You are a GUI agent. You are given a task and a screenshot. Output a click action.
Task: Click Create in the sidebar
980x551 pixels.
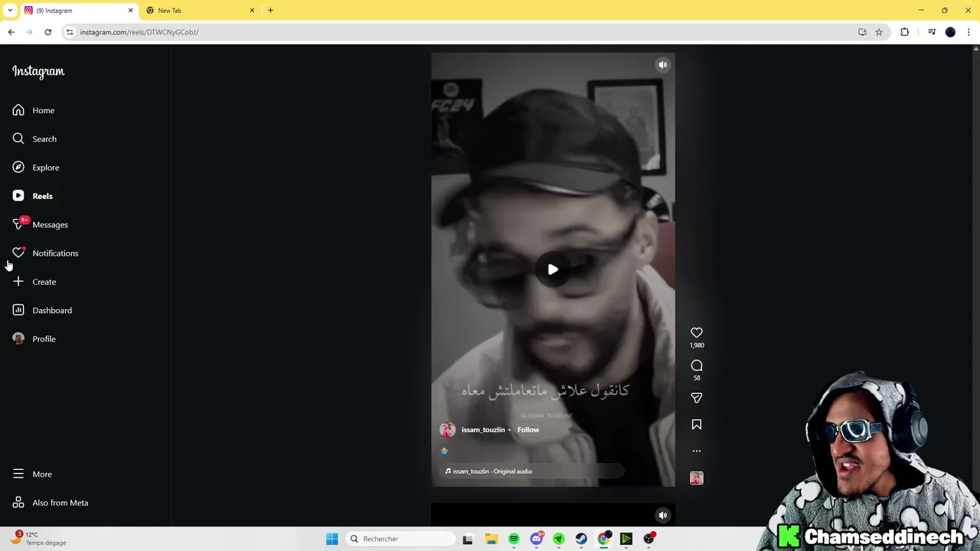point(34,282)
